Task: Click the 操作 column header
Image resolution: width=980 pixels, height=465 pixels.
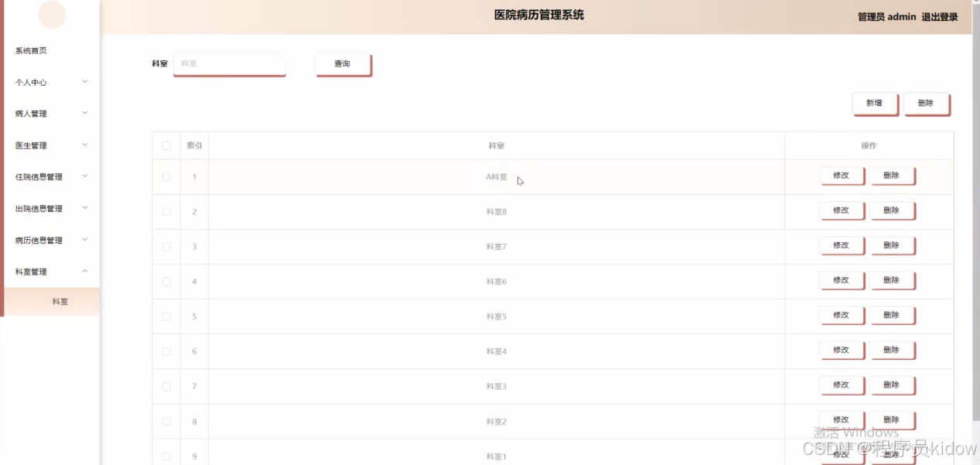Action: tap(869, 145)
